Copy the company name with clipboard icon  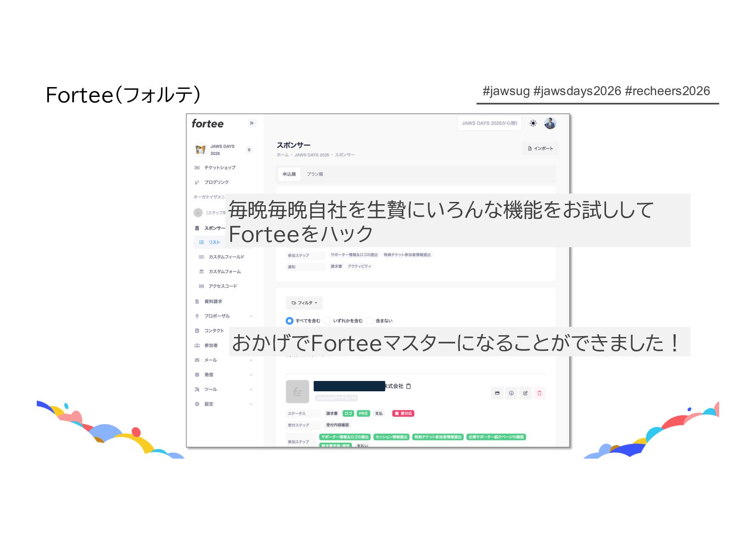coord(409,386)
